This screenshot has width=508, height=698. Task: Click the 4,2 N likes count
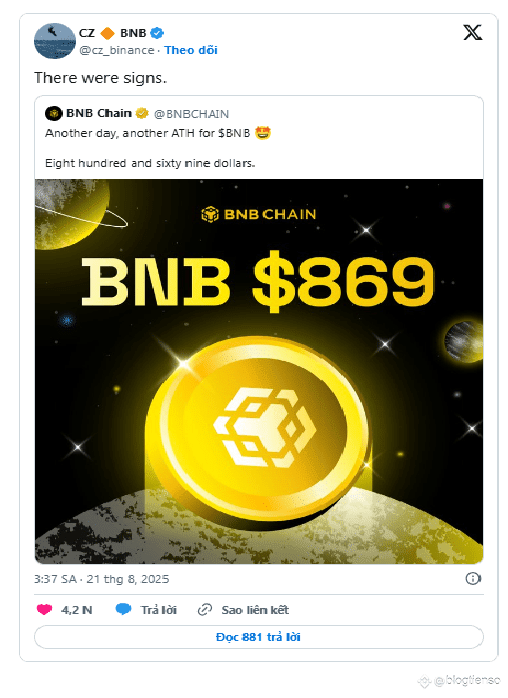[77, 610]
